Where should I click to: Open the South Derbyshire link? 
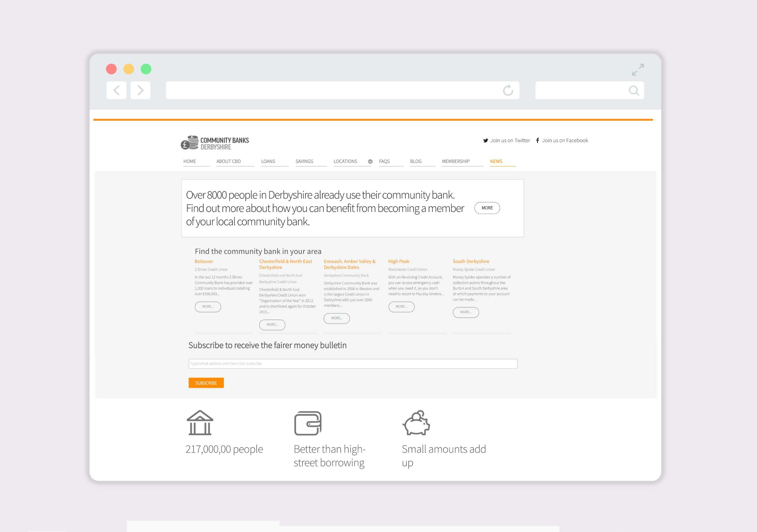471,261
